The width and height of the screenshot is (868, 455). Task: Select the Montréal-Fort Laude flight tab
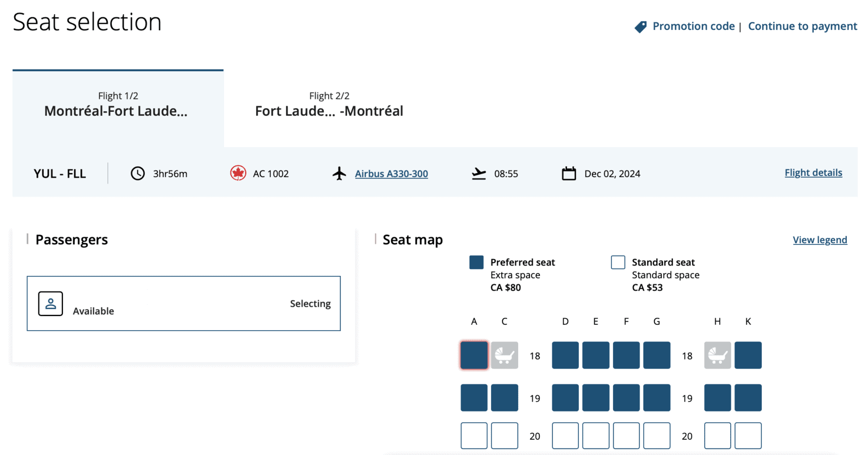(117, 106)
